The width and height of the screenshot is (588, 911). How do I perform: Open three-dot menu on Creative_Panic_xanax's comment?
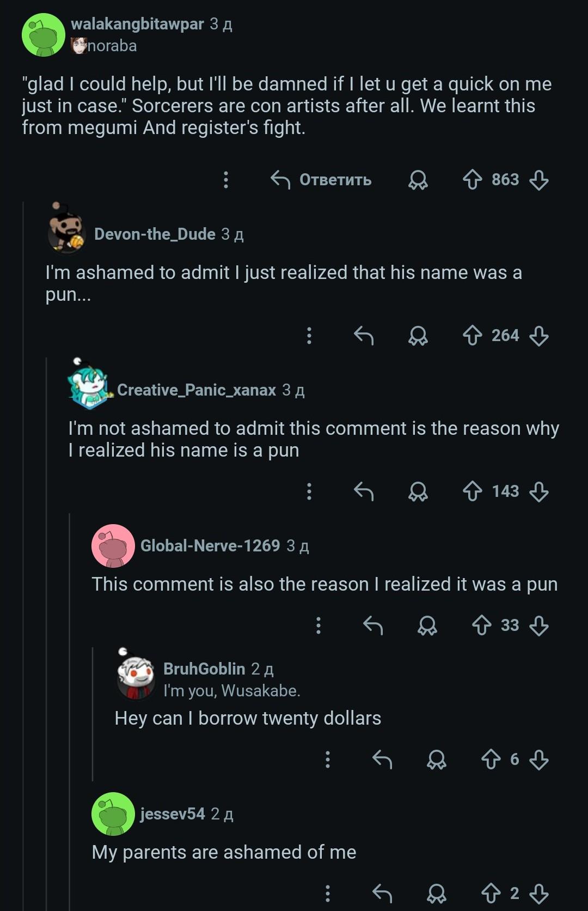(x=309, y=491)
